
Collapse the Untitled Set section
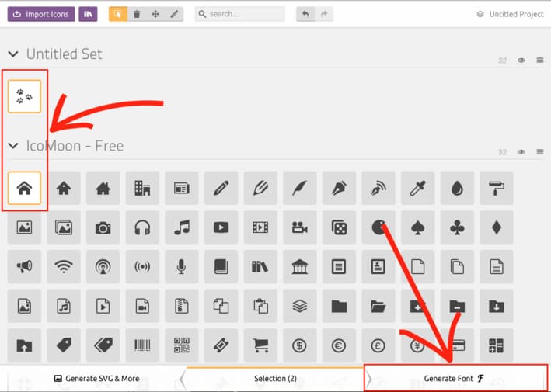point(13,54)
